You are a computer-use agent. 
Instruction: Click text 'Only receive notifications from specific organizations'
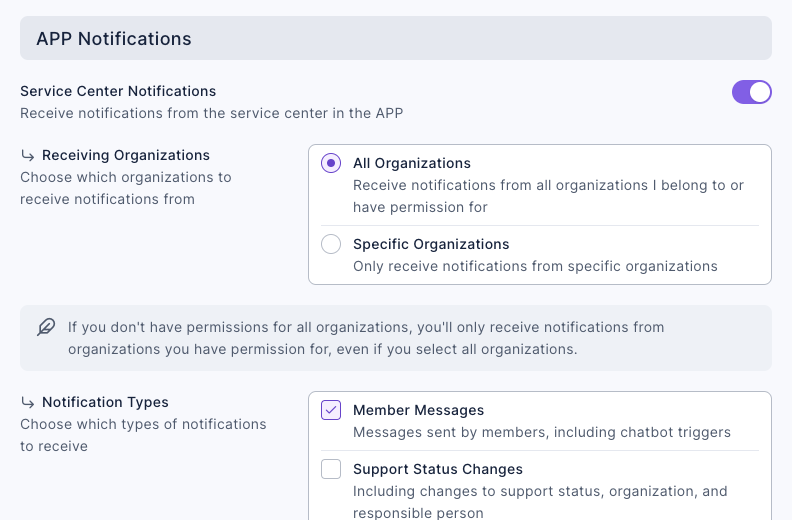(x=535, y=266)
